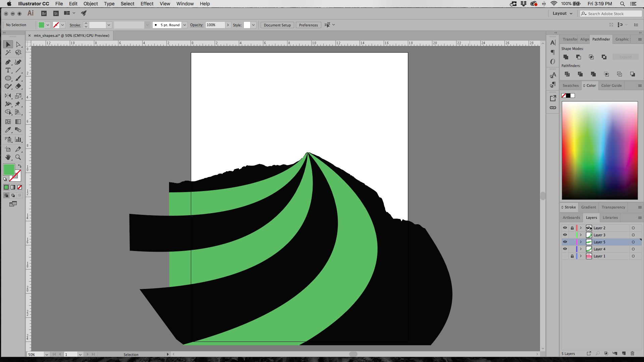Select the Ellipse tool

click(x=8, y=78)
